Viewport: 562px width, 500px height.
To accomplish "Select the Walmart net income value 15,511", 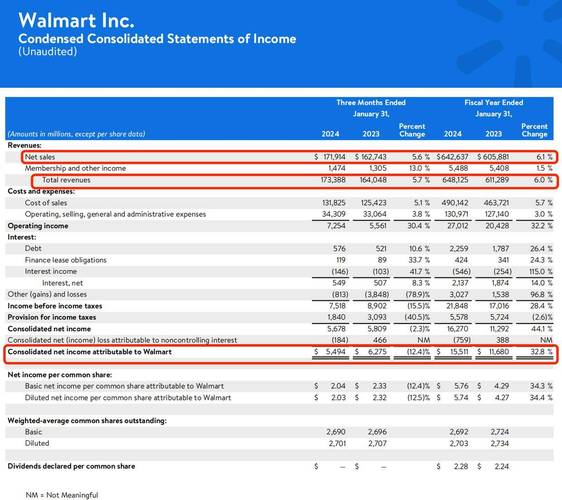I will coord(459,352).
